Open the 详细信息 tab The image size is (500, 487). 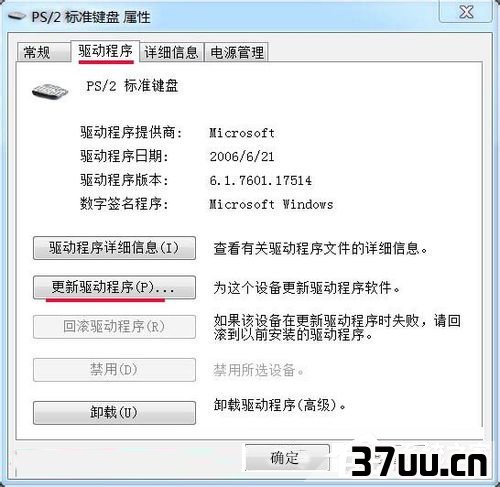(x=171, y=52)
